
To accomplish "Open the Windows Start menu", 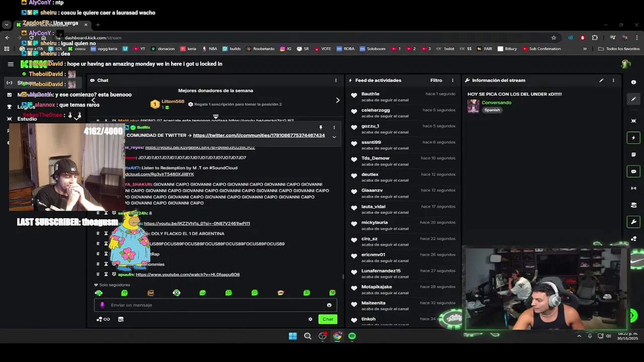I will 292,336.
